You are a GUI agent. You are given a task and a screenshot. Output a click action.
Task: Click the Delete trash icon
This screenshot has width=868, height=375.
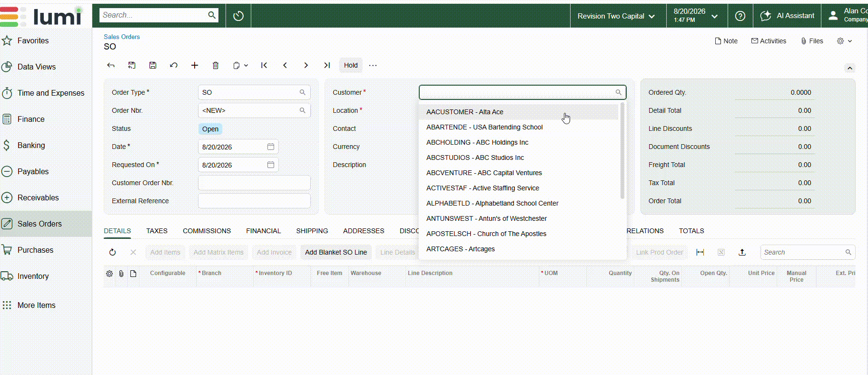pyautogui.click(x=216, y=65)
